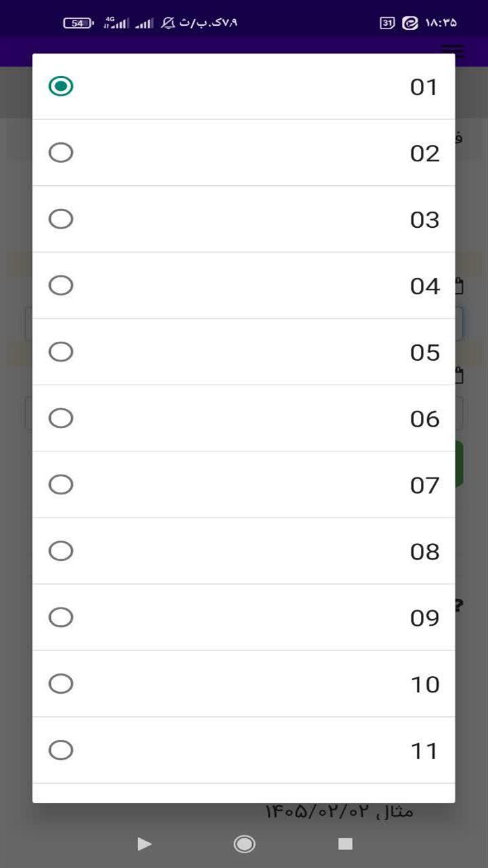Choose the 10 radio option
This screenshot has width=488, height=868.
[61, 684]
